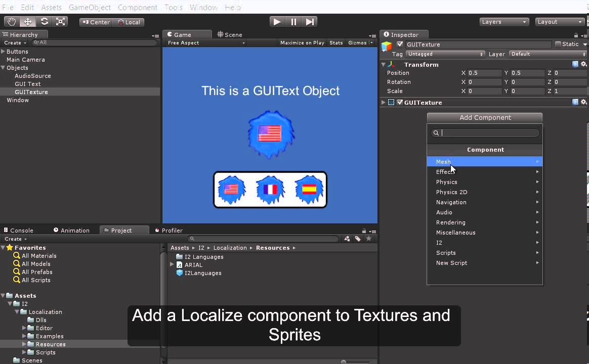The image size is (589, 364).
Task: Open the Free Aspect dropdown
Action: tap(206, 43)
